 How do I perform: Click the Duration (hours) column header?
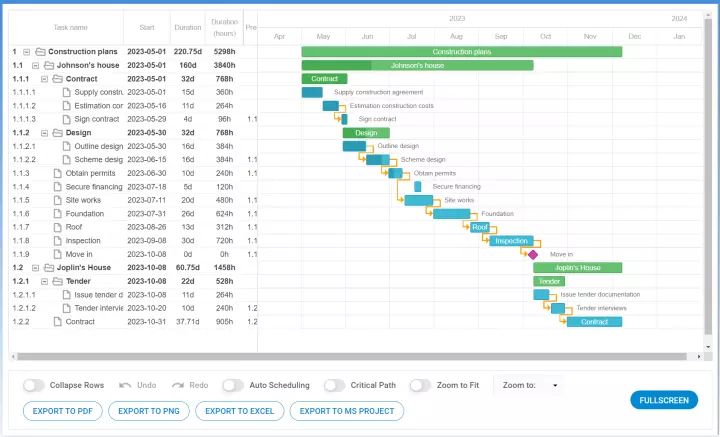pyautogui.click(x=225, y=28)
